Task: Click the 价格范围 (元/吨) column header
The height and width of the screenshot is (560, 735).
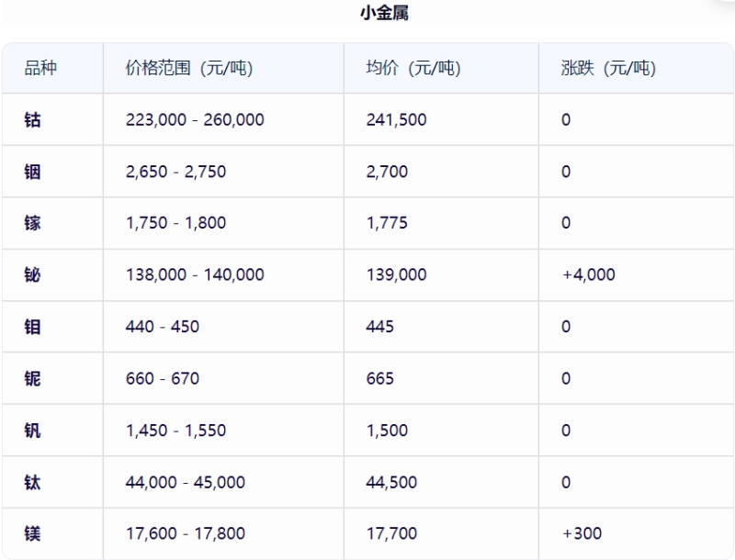Action: [189, 68]
